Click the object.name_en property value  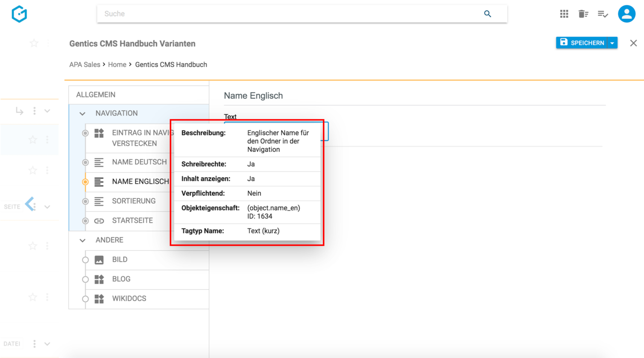[x=274, y=208]
